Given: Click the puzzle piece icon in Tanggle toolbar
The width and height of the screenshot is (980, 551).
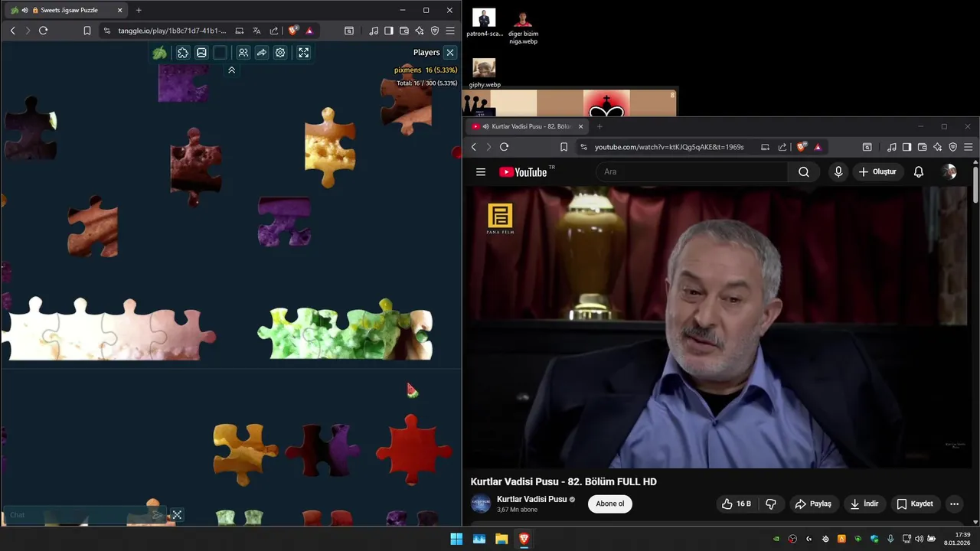Looking at the screenshot, I should click(x=183, y=53).
